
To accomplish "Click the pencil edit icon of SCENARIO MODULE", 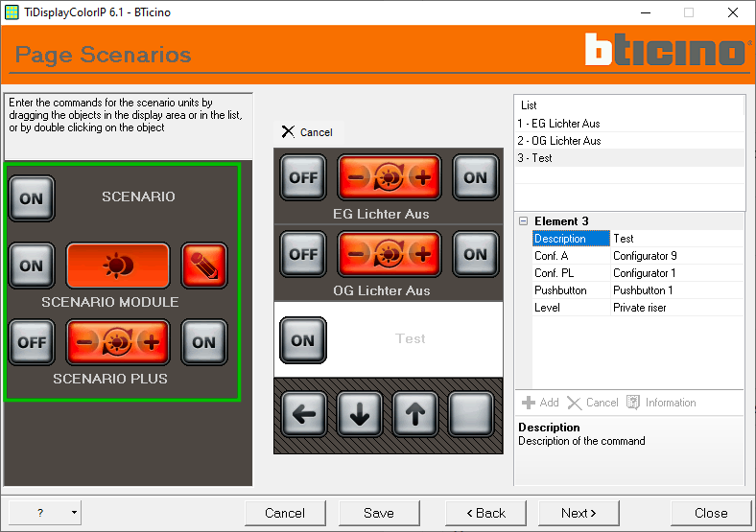I will [x=204, y=266].
